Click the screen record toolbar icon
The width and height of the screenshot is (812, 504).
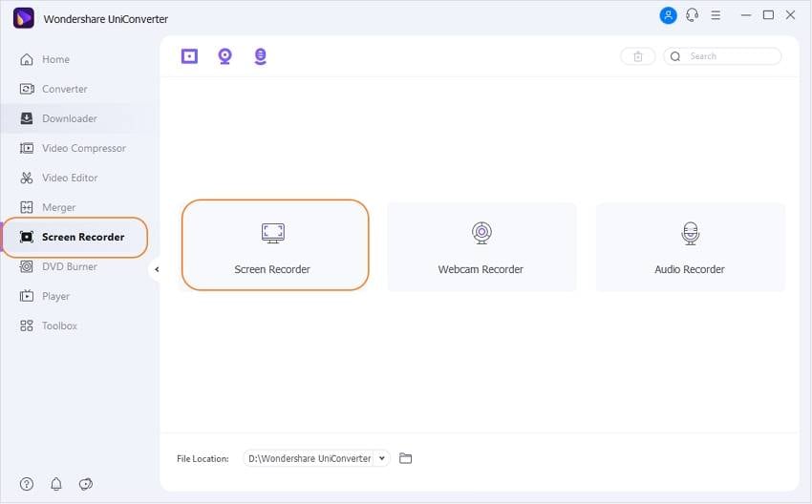coord(189,56)
